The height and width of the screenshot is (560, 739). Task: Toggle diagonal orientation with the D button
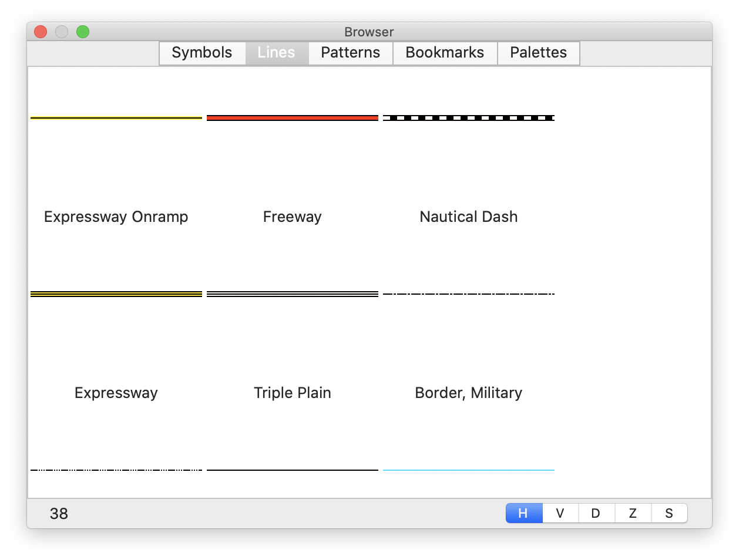(x=596, y=512)
